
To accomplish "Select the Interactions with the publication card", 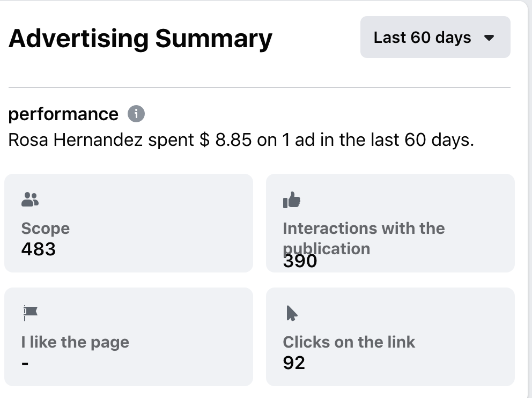I will [x=390, y=223].
